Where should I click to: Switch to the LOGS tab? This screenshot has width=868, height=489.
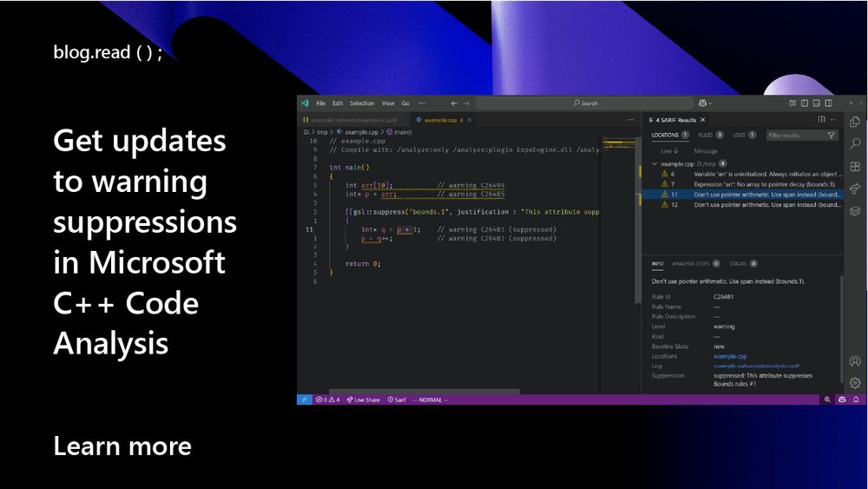click(x=745, y=135)
